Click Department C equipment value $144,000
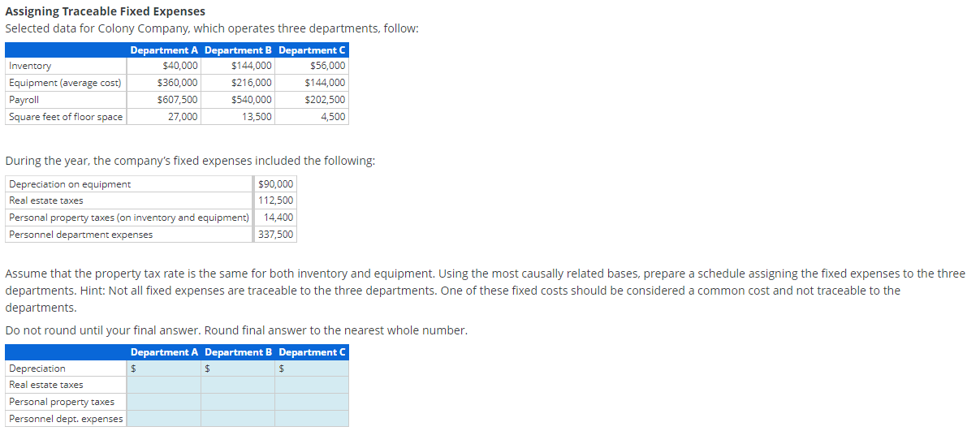 click(x=325, y=83)
